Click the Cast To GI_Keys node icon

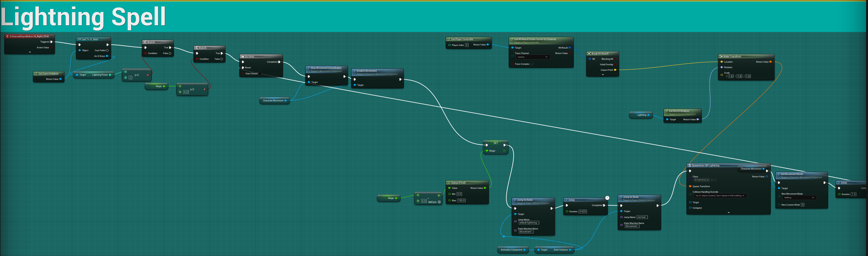point(79,39)
